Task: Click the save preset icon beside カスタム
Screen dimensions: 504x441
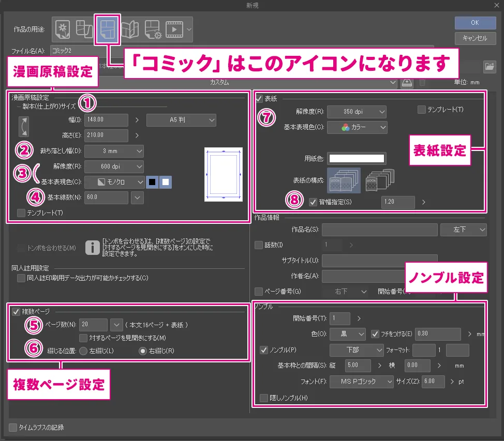Action: coord(407,82)
